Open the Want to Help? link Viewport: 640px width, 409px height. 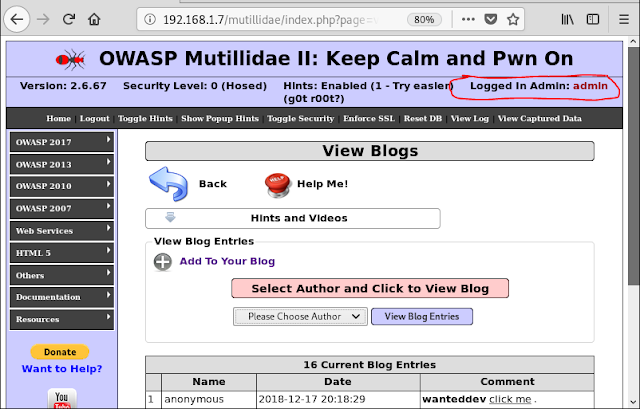pos(62,369)
